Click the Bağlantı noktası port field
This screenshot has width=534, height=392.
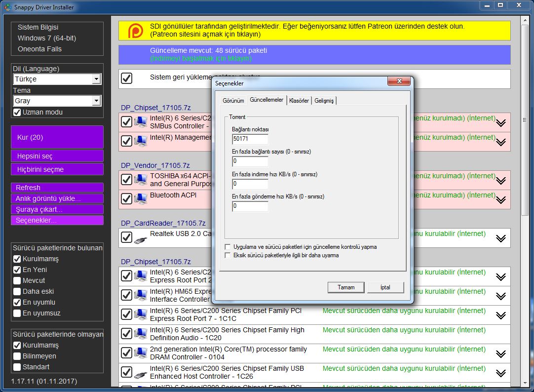[250, 139]
